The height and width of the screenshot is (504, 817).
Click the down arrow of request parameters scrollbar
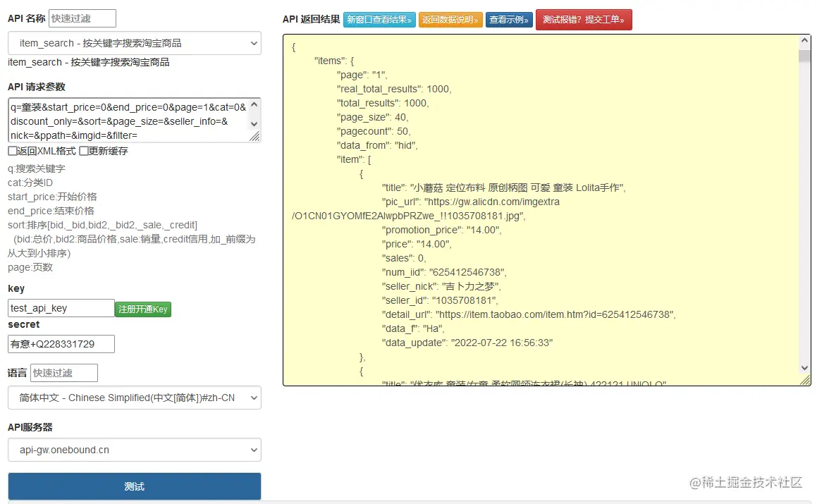point(254,124)
